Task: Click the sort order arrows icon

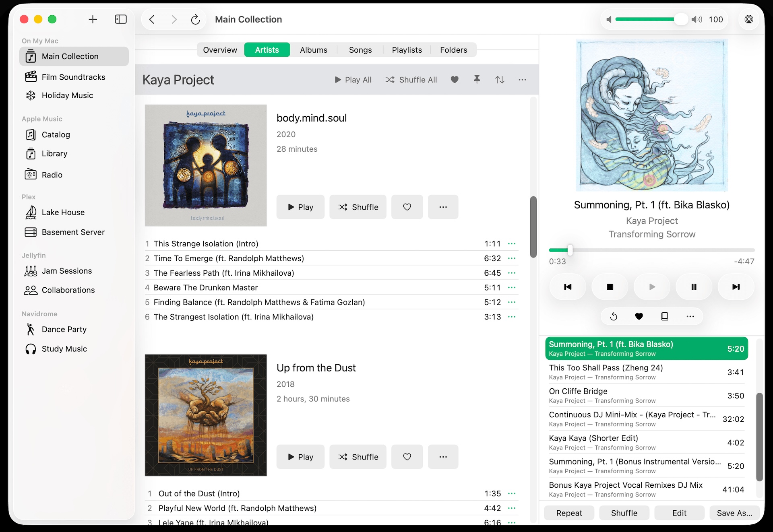Action: point(500,80)
